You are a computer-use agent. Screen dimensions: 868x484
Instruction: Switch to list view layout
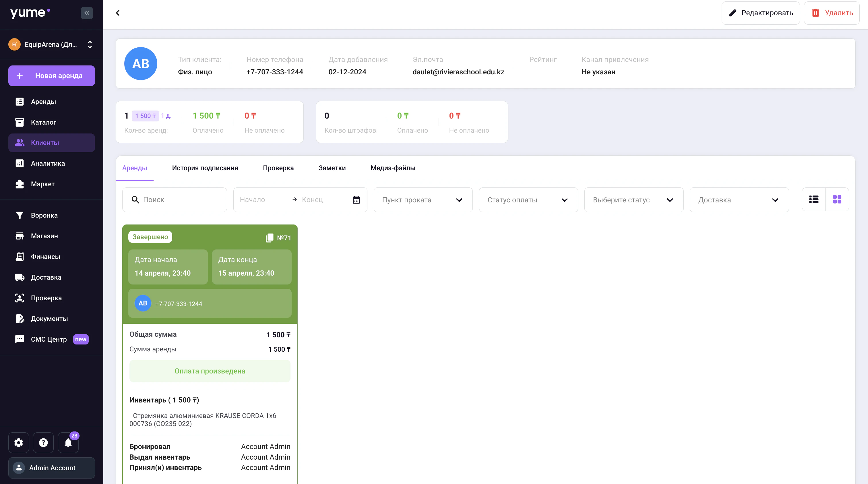[x=814, y=200]
